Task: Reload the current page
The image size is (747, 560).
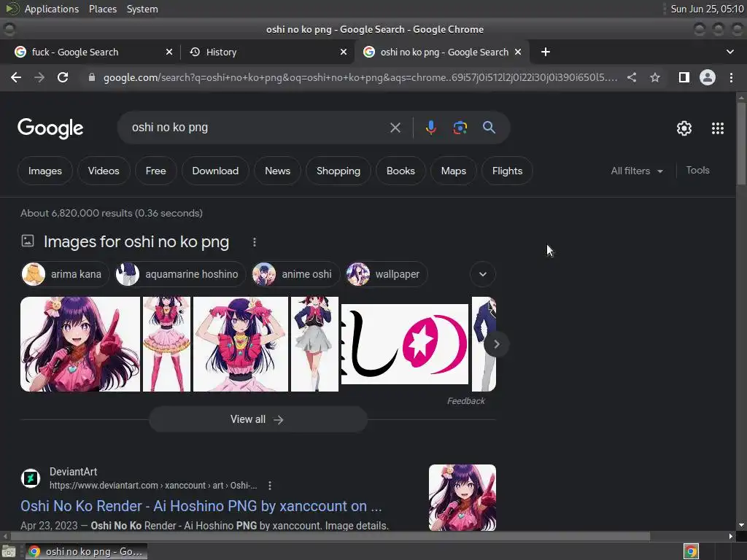Action: coord(63,77)
